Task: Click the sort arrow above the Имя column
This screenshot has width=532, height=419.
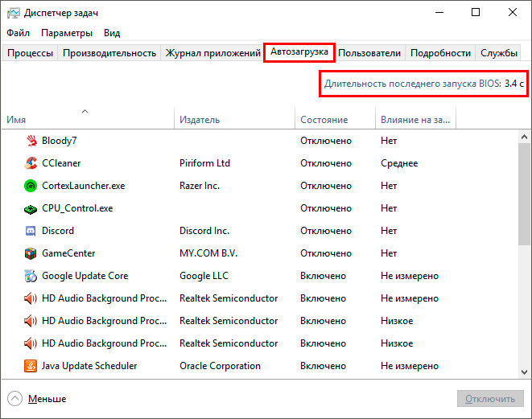Action: (85, 111)
